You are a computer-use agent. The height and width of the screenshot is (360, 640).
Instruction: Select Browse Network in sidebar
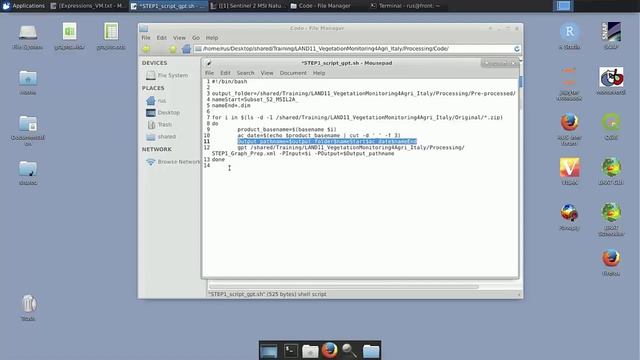(x=173, y=162)
